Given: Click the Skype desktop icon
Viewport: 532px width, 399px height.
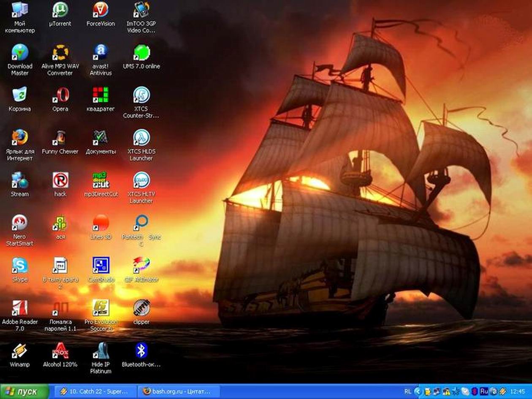Looking at the screenshot, I should coord(19,266).
